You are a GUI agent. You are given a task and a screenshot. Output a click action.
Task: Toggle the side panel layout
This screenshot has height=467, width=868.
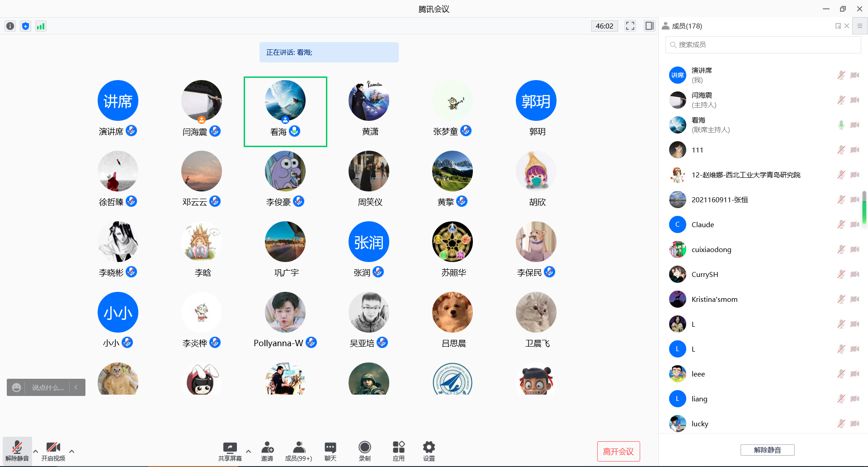[x=649, y=26]
